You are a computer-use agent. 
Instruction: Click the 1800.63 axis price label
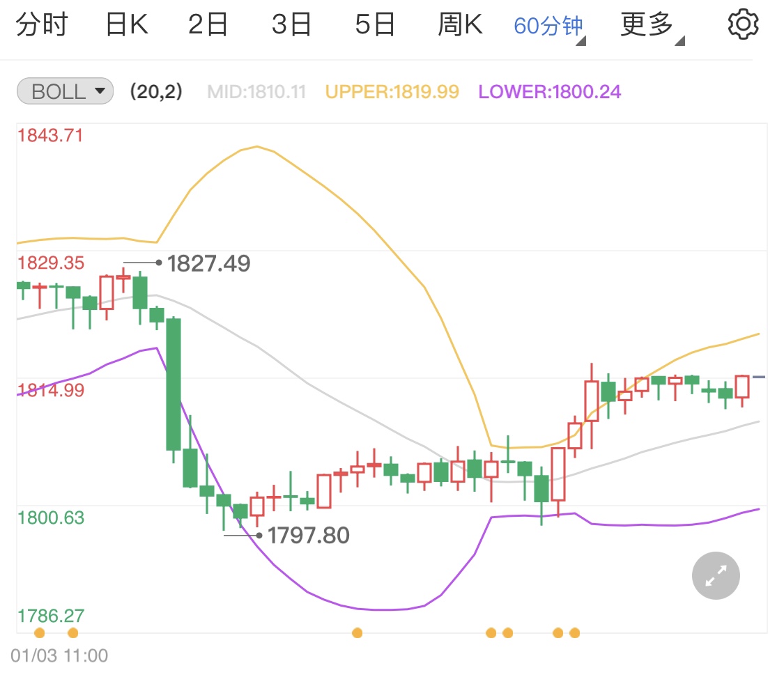50,518
